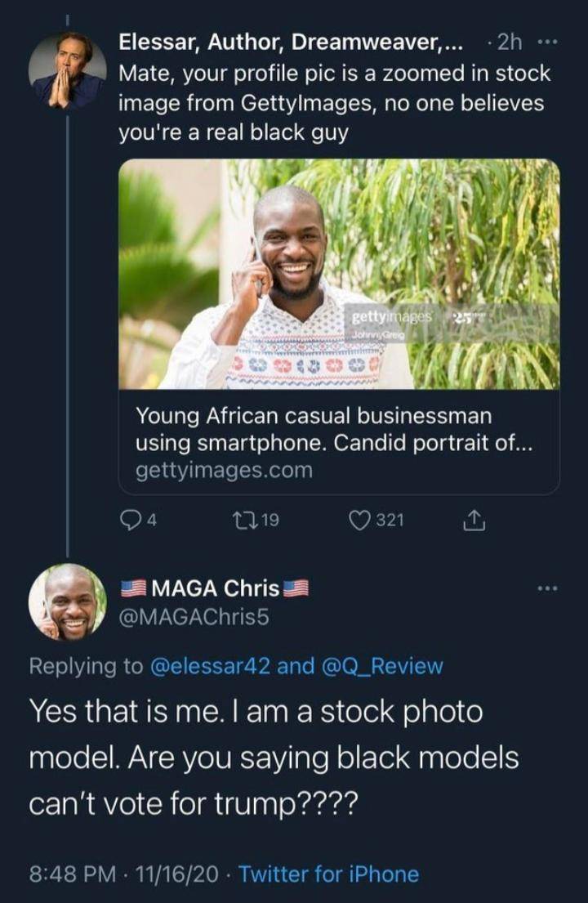This screenshot has width=588, height=903.
Task: Click the MAGA Chris display name
Action: tap(216, 588)
